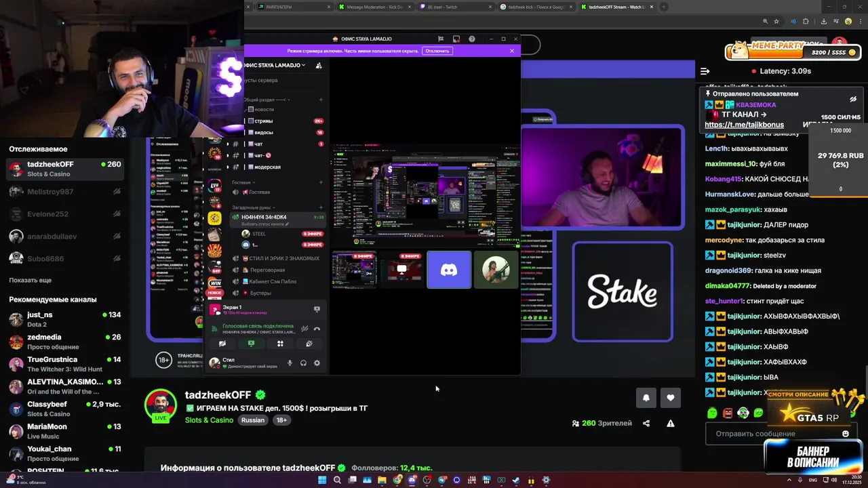Screen dimensions: 868x488
Task: Select first live stream thumbnail in call
Action: [x=354, y=270]
